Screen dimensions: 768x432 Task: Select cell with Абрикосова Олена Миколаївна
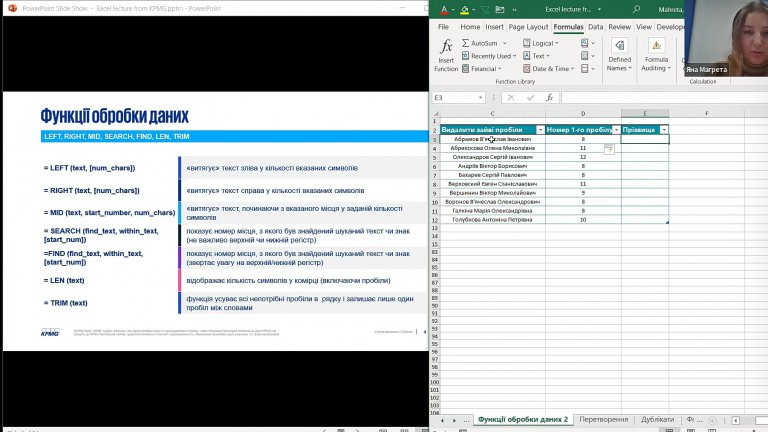[492, 148]
